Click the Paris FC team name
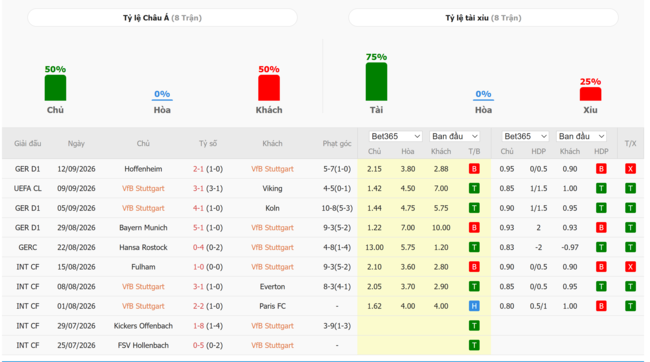Screen dimensions: 650x362 coord(272,306)
